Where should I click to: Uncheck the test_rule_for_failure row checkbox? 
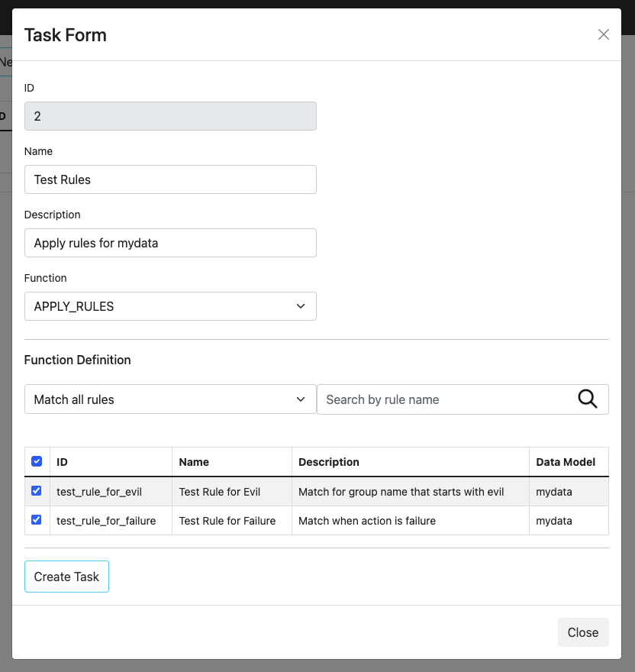(37, 520)
